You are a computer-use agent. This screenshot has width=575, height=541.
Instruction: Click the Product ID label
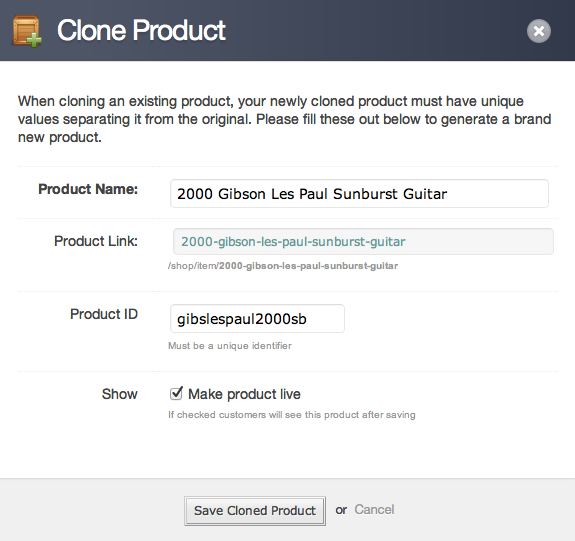pyautogui.click(x=104, y=314)
